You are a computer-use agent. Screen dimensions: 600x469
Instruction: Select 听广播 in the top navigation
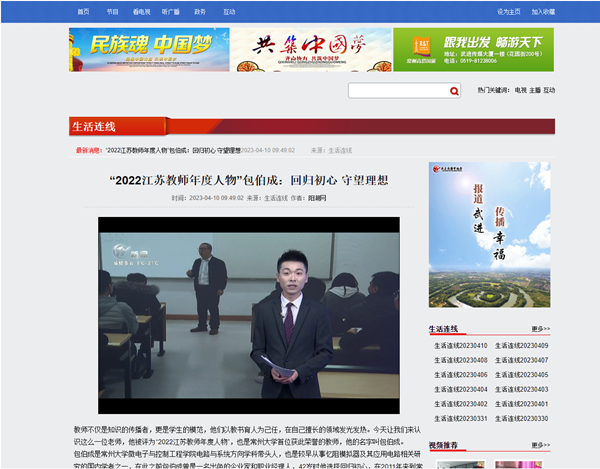[171, 12]
